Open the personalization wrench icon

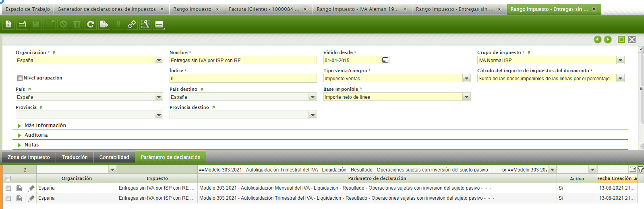coord(145,25)
